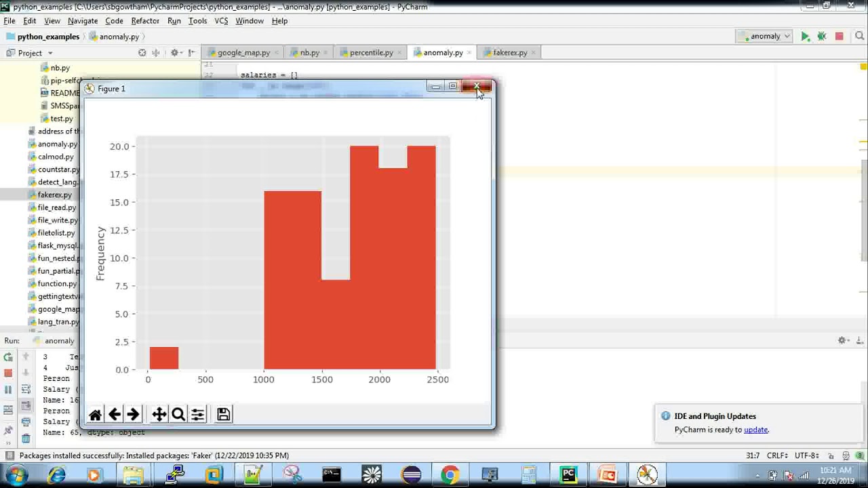Expand the Project view dropdown
This screenshot has height=488, width=868.
pyautogui.click(x=50, y=53)
